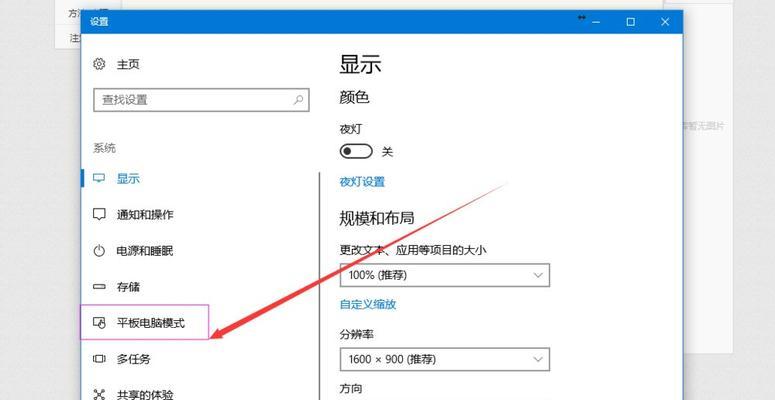
Task: Click the 查找设置 search field
Action: [x=201, y=100]
